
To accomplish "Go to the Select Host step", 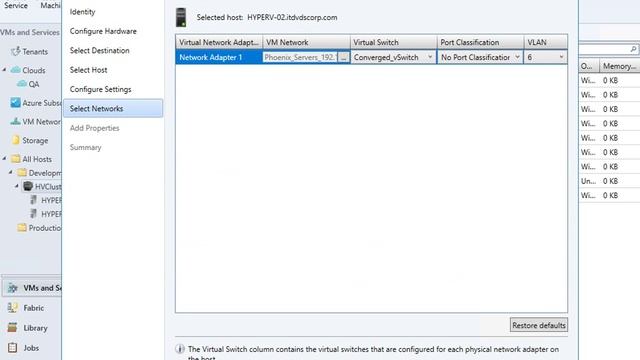I will tap(88, 70).
